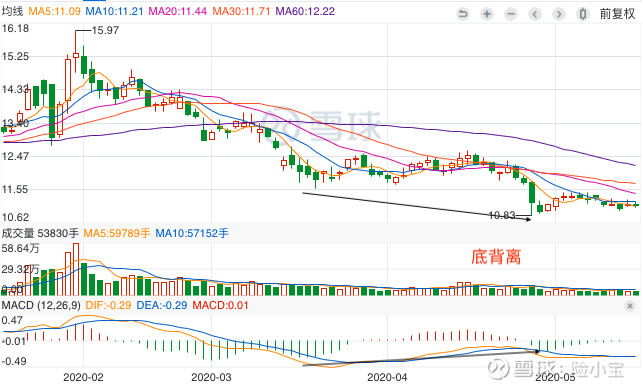Click the 10.83 low price marker
The width and height of the screenshot is (643, 389).
click(502, 215)
